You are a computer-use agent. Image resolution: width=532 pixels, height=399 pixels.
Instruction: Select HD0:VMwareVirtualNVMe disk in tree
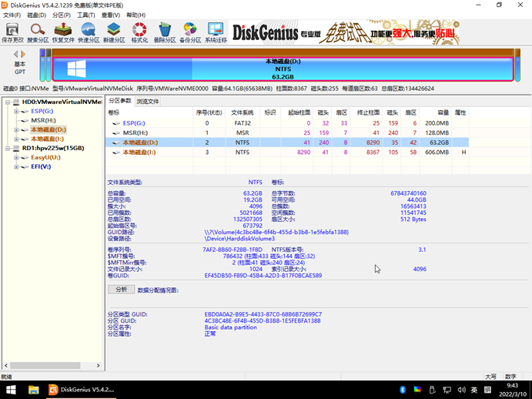click(62, 102)
